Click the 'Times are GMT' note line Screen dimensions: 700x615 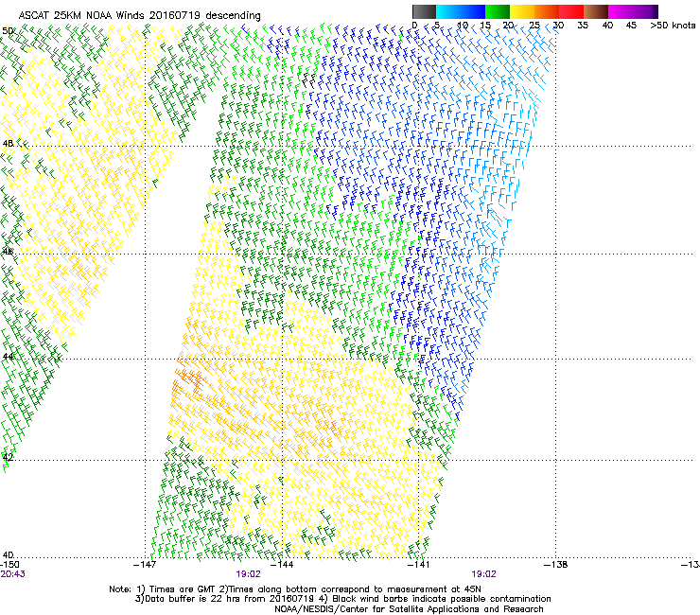click(x=294, y=589)
